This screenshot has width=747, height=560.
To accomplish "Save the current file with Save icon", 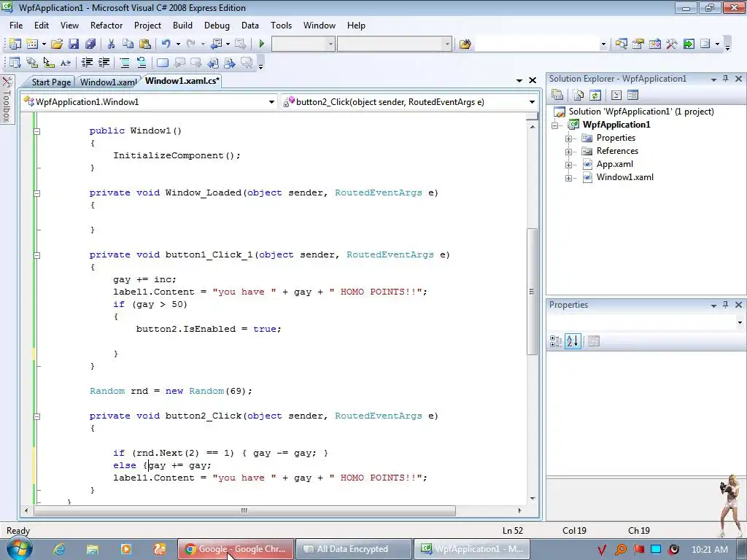I will click(74, 44).
